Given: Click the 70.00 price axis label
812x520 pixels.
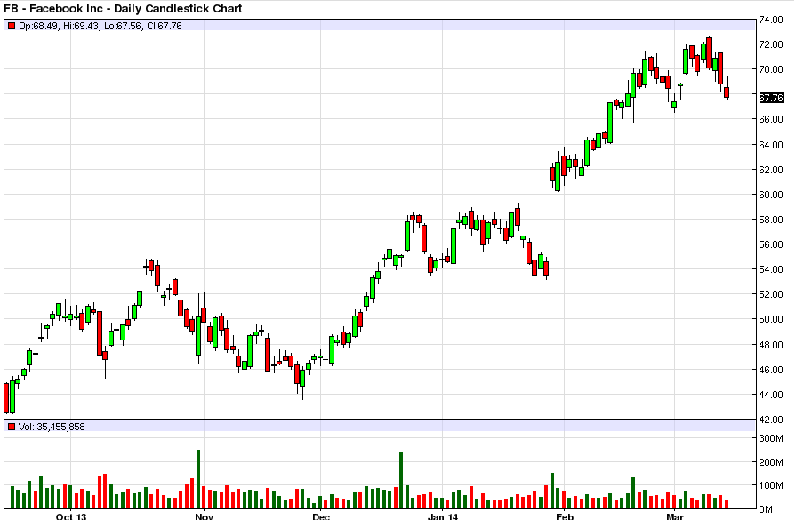Looking at the screenshot, I should [771, 69].
